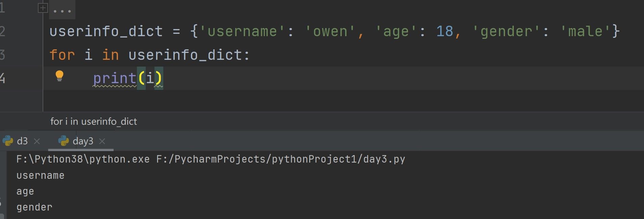Click the python.exe command line in console
Image resolution: width=644 pixels, height=219 pixels.
(211, 159)
